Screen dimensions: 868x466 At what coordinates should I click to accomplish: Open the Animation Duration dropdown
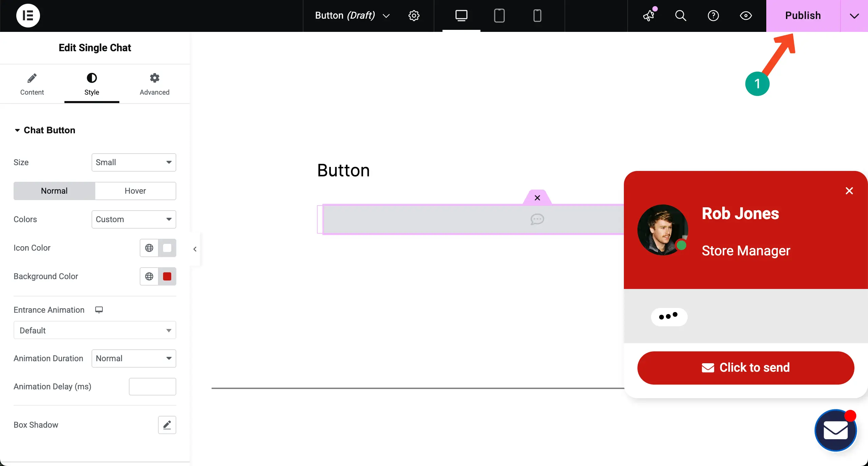click(134, 358)
